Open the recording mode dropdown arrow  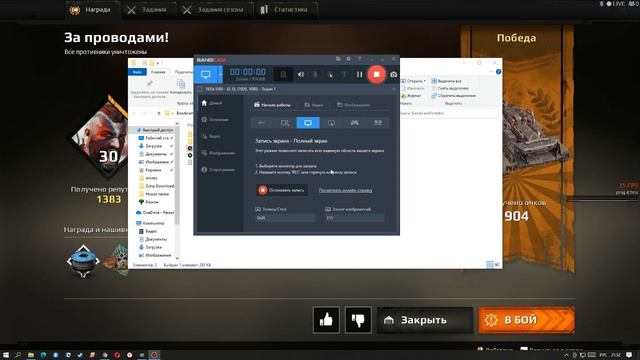[x=220, y=74]
